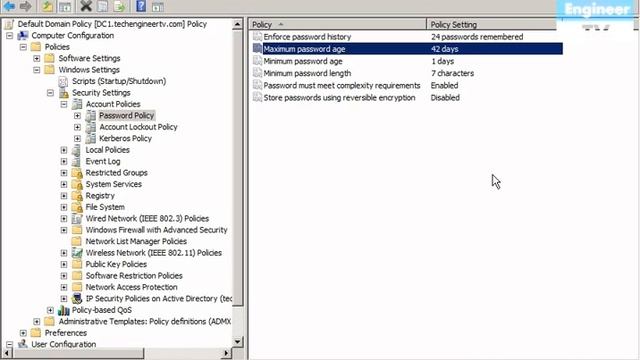This screenshot has height=360, width=640.
Task: Collapse the Computer Configuration node
Action: pyautogui.click(x=10, y=36)
